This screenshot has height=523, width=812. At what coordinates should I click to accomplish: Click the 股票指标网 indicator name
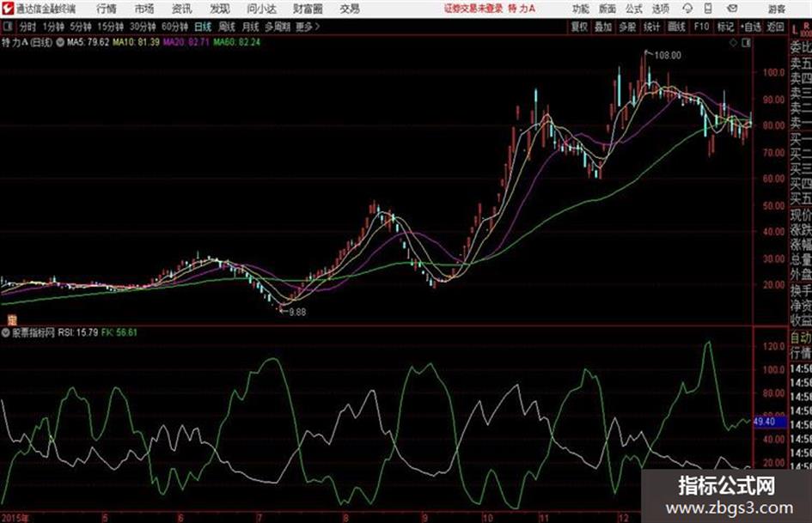(34, 332)
